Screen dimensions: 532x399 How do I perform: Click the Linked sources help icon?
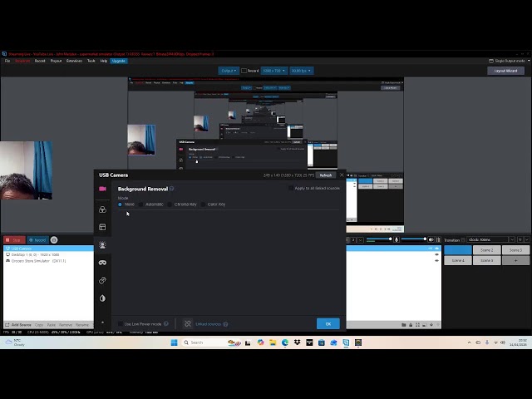225,324
